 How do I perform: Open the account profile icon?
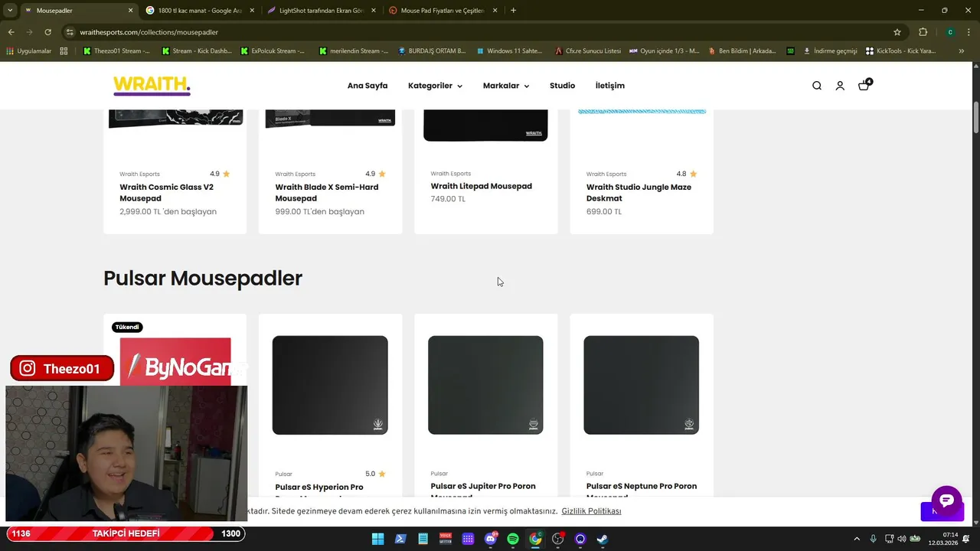pyautogui.click(x=840, y=86)
